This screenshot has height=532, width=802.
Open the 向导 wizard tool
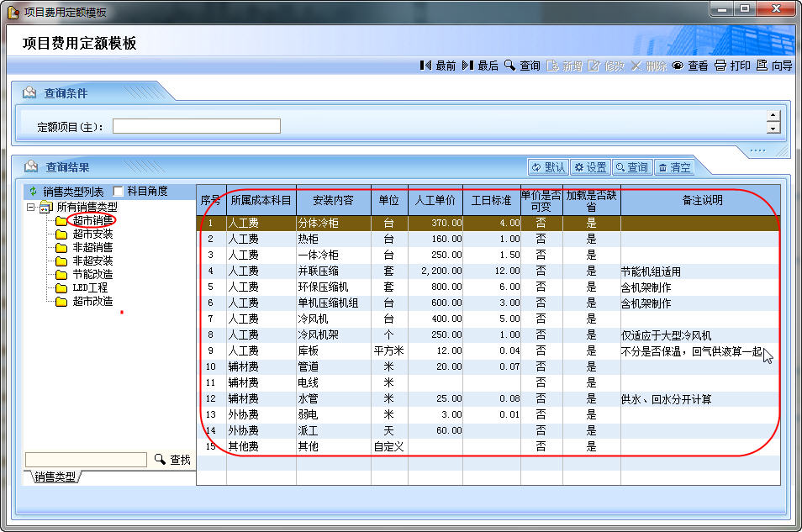tap(774, 66)
